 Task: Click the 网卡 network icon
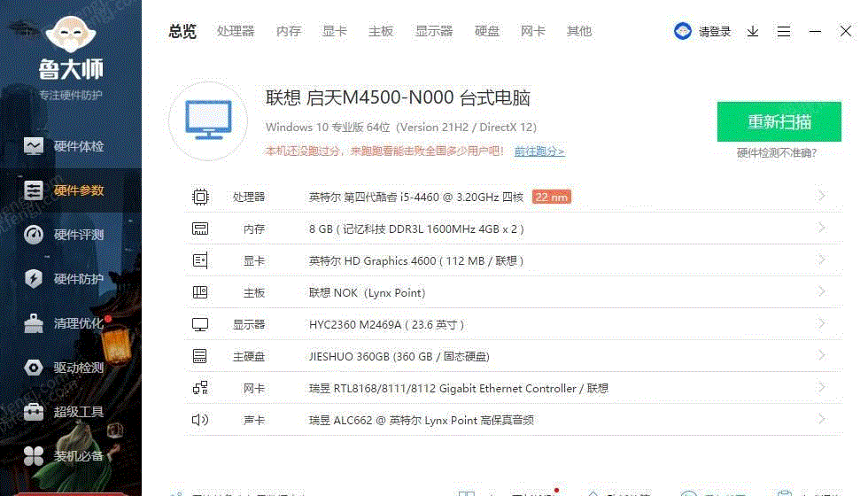click(x=200, y=388)
